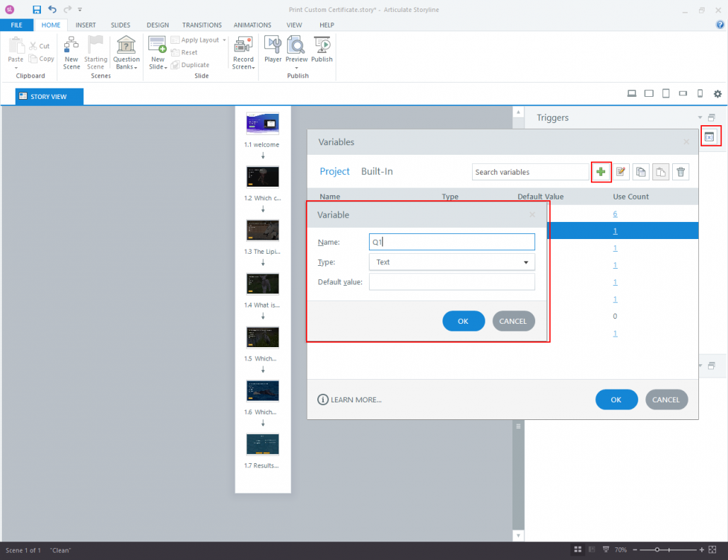This screenshot has width=728, height=560.
Task: Select the 1.1 welcome slide thumbnail
Action: coord(262,124)
